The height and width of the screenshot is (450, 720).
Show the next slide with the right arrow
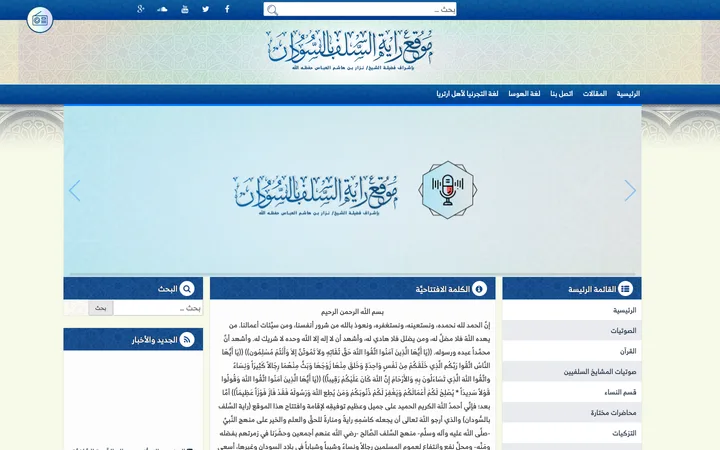coord(630,191)
